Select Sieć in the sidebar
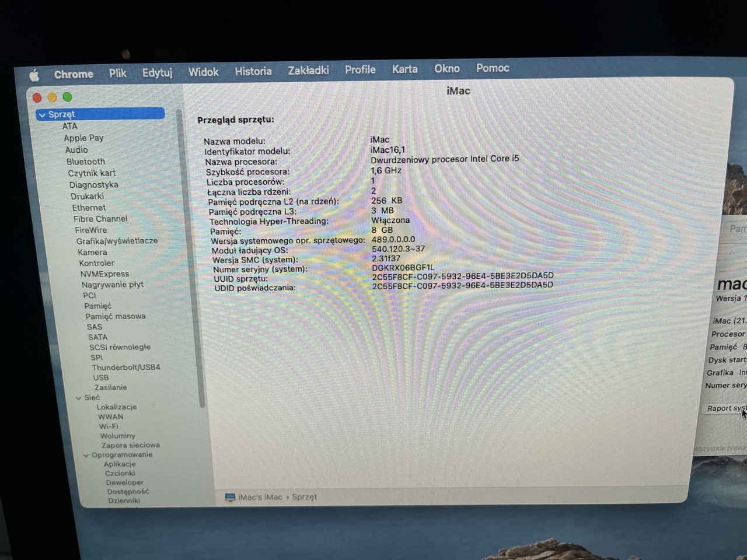Viewport: 747px width, 560px height. 92,397
